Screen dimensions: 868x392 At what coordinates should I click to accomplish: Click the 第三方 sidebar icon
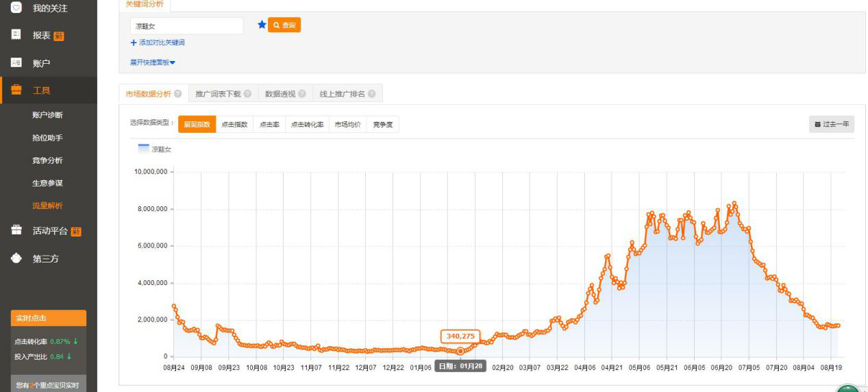[x=16, y=258]
